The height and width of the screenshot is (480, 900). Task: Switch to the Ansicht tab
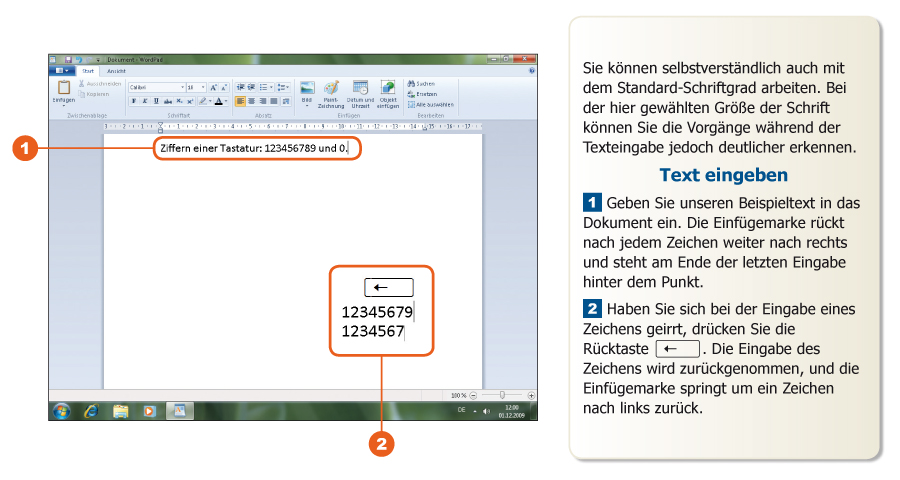[x=117, y=71]
